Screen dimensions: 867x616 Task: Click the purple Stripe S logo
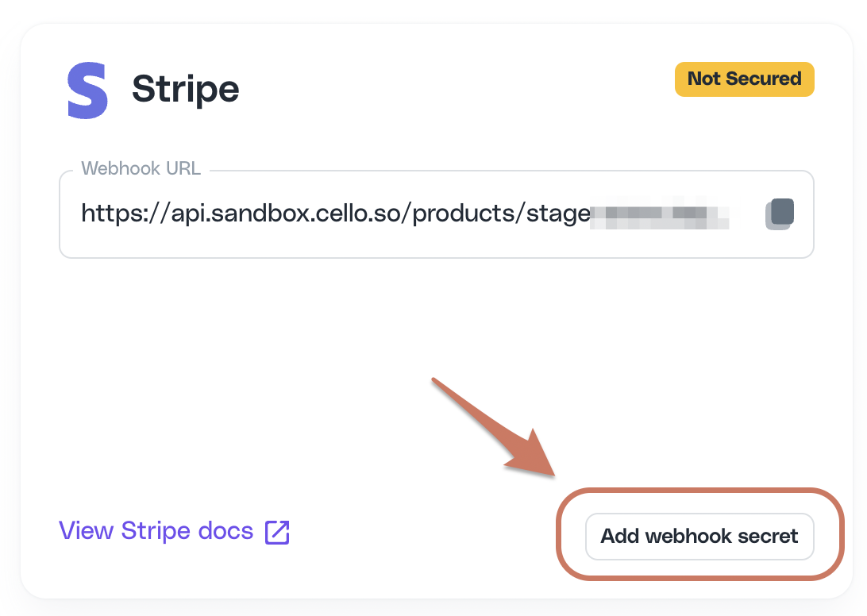pos(87,90)
